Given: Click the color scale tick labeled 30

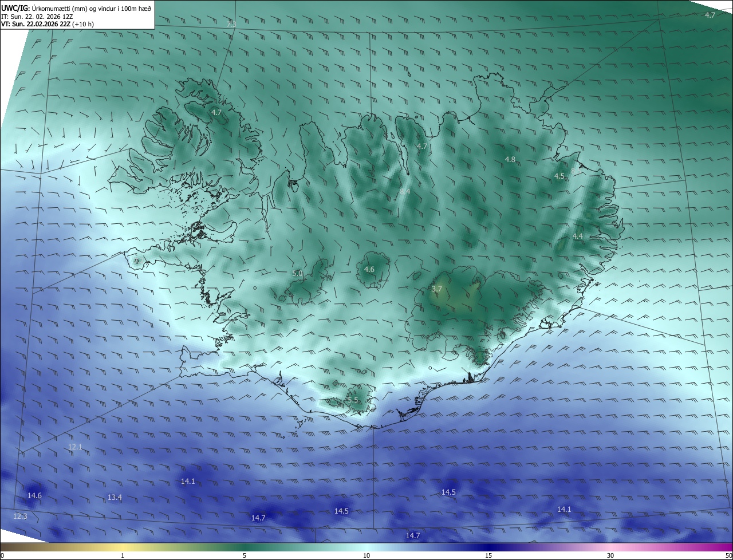Looking at the screenshot, I should tap(610, 555).
